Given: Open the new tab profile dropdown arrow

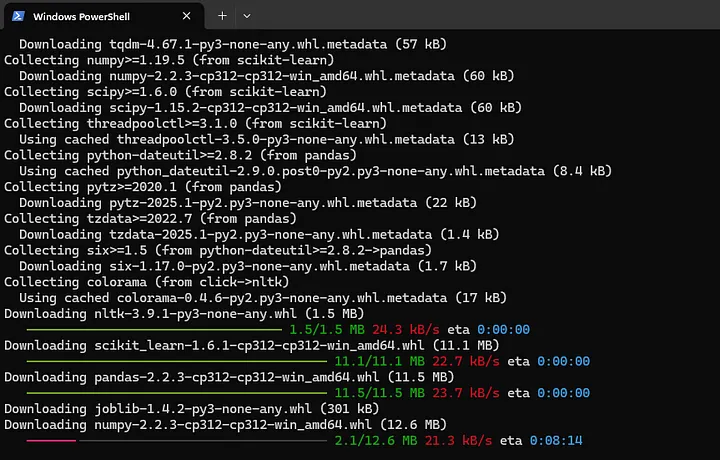Looking at the screenshot, I should pos(247,16).
